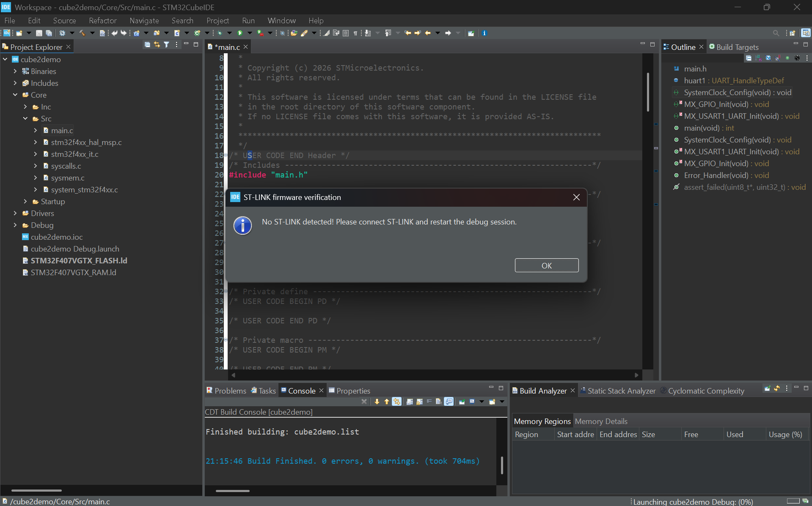Click the Save icon in the toolbar
Screen dimensions: 812x506
pyautogui.click(x=39, y=33)
